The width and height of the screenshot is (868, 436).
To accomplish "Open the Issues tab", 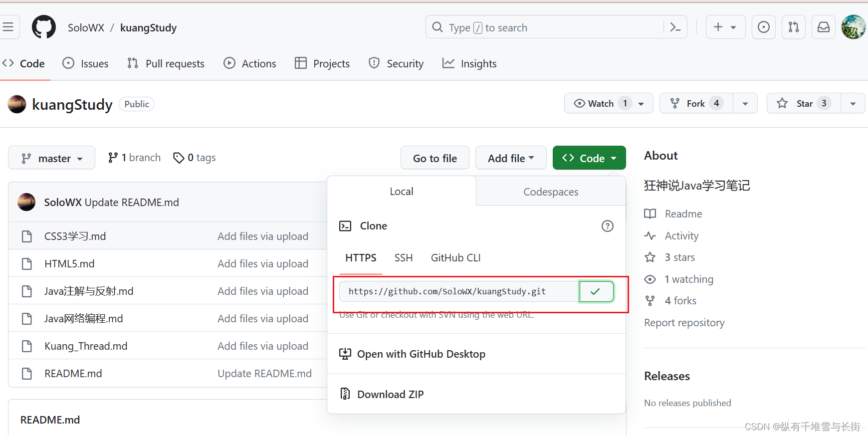I will click(85, 64).
